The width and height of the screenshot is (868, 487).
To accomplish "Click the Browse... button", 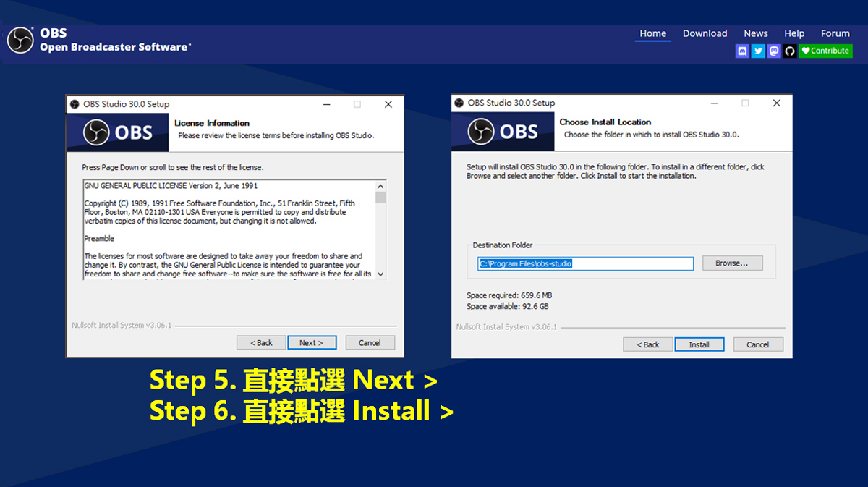I will (x=732, y=263).
